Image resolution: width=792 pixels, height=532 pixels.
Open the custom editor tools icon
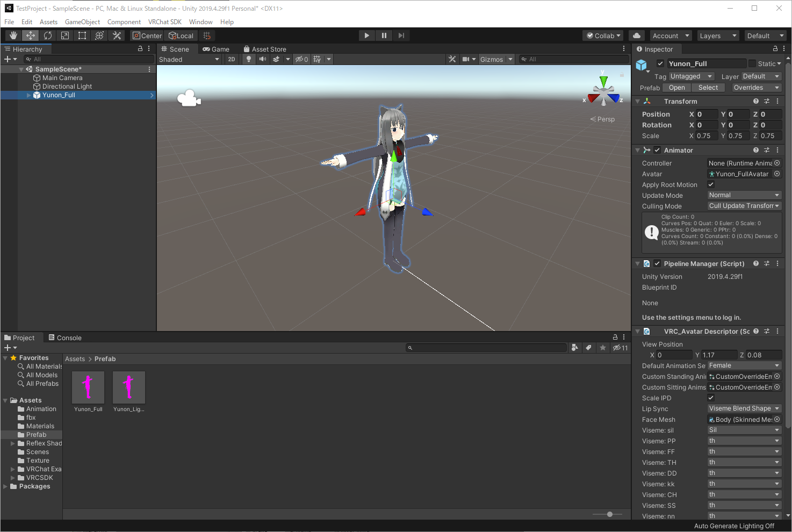point(117,35)
